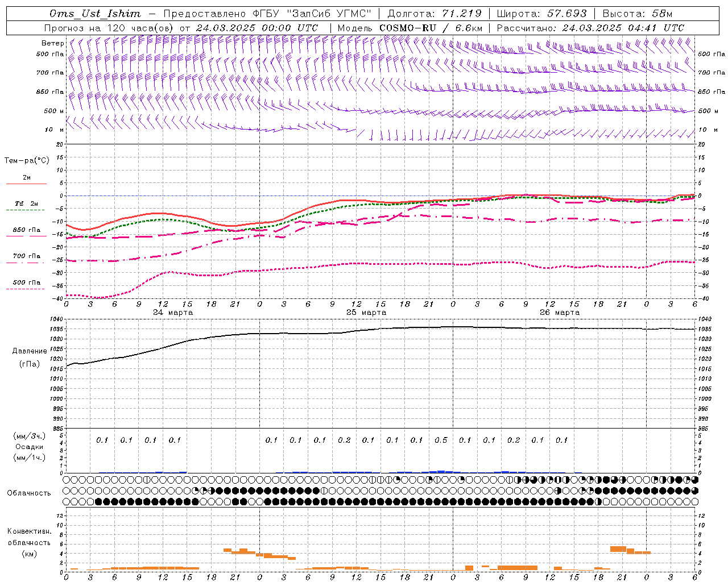Select the Широта: 57.693 header value

tap(541, 14)
